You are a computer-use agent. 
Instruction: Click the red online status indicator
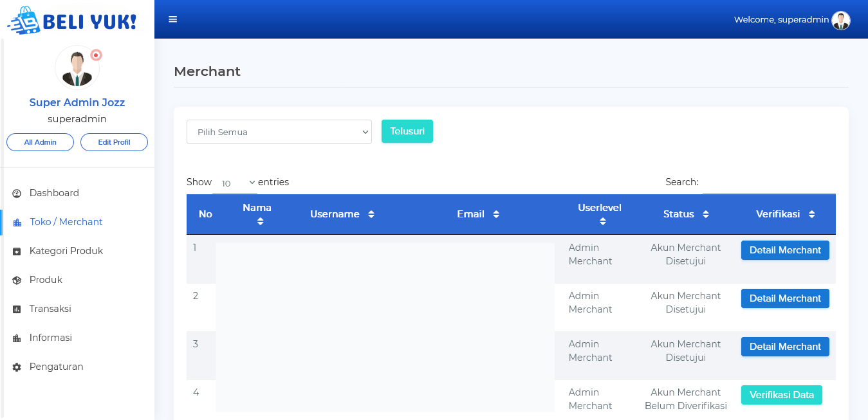(96, 55)
